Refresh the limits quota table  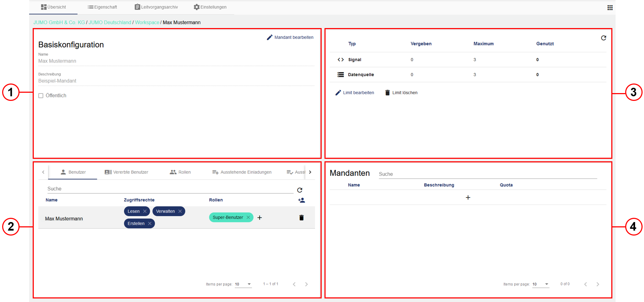pos(603,38)
